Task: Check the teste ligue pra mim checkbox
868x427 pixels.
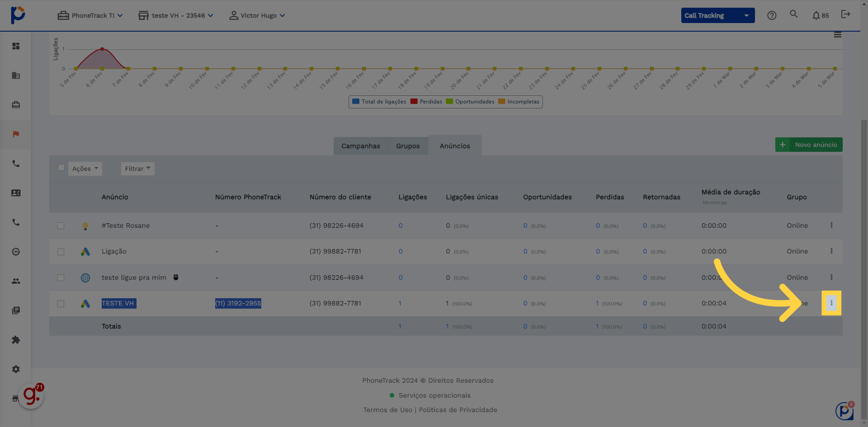Action: point(61,277)
